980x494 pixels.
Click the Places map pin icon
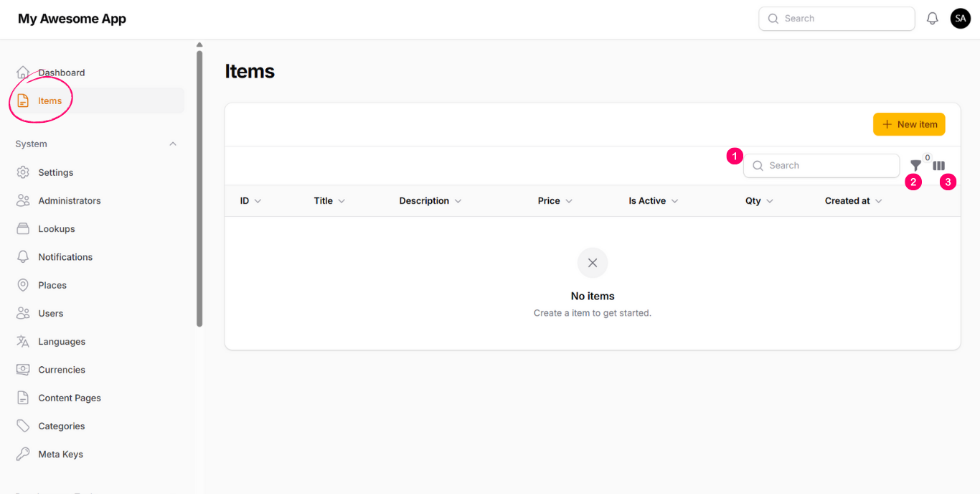[23, 285]
